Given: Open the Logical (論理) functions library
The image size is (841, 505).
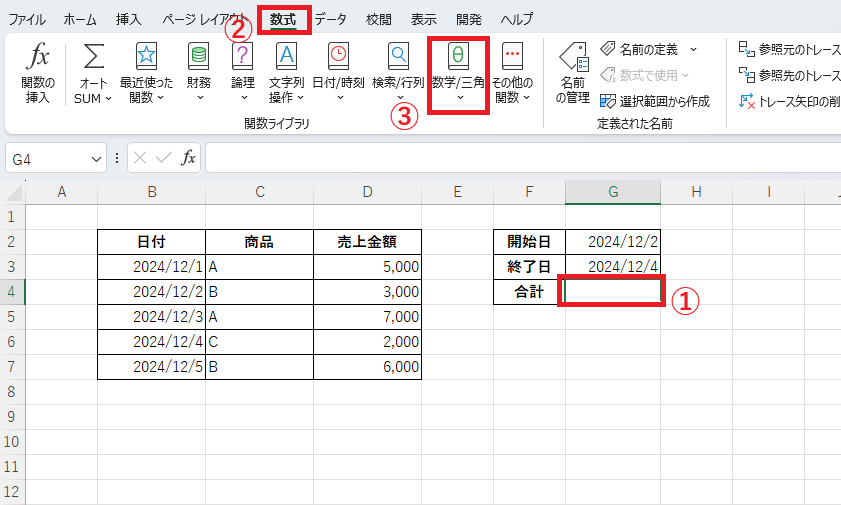Looking at the screenshot, I should click(243, 73).
